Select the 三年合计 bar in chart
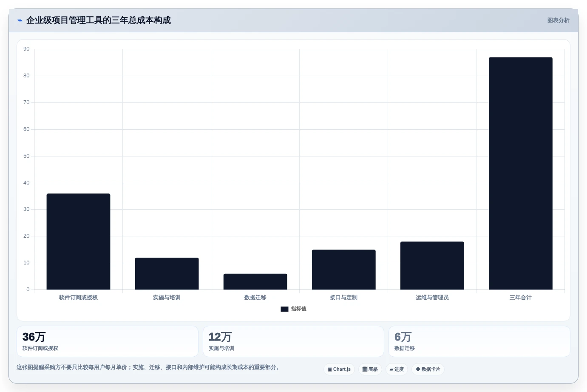The width and height of the screenshot is (587, 392). pyautogui.click(x=520, y=173)
